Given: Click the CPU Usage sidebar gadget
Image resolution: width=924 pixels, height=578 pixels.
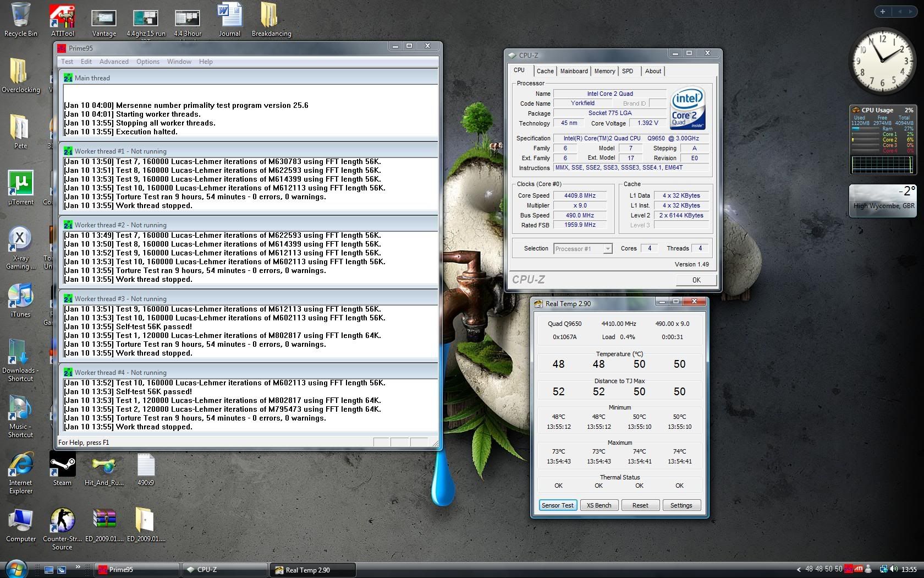Looking at the screenshot, I should pyautogui.click(x=882, y=139).
